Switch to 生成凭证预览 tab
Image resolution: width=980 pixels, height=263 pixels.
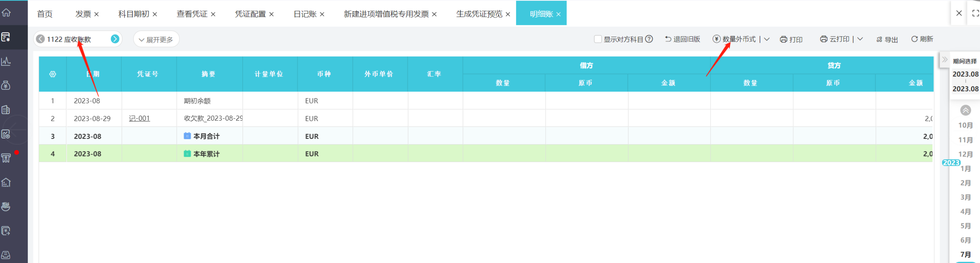click(479, 14)
